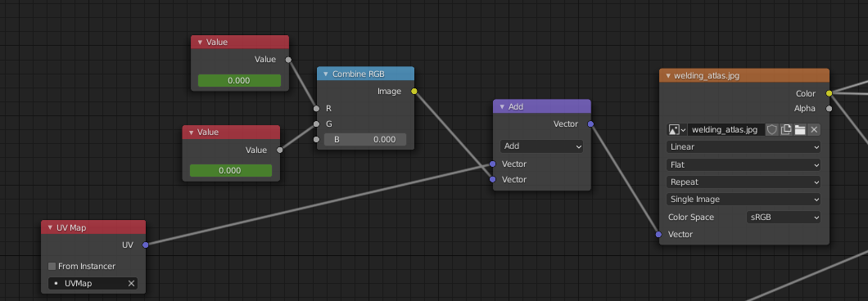The width and height of the screenshot is (868, 301).
Task: Click the lower Value node's output socket
Action: tap(279, 150)
